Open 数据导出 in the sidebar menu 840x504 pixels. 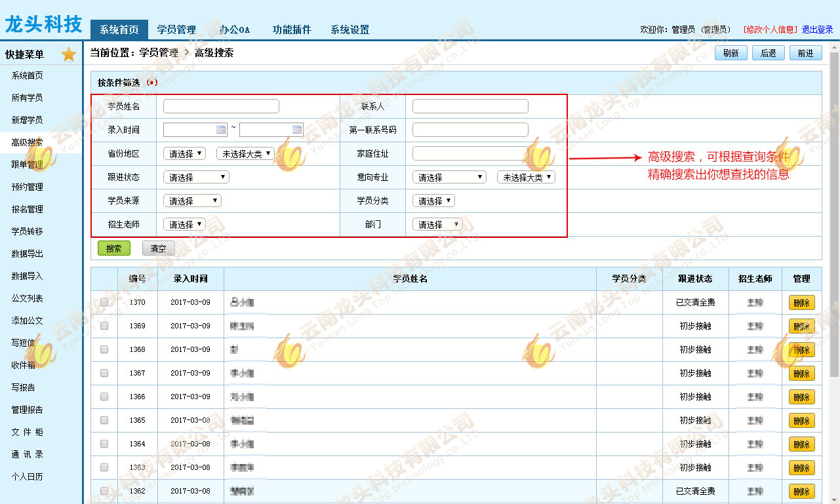[27, 254]
